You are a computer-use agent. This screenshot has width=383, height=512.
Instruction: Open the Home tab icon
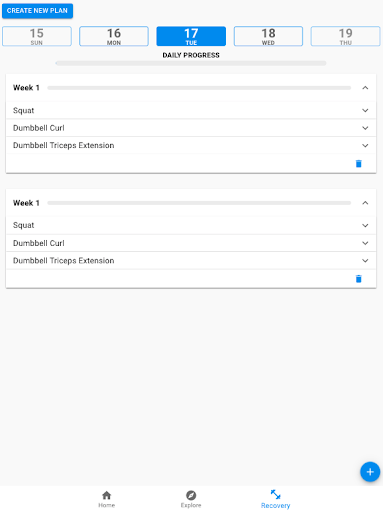click(106, 495)
